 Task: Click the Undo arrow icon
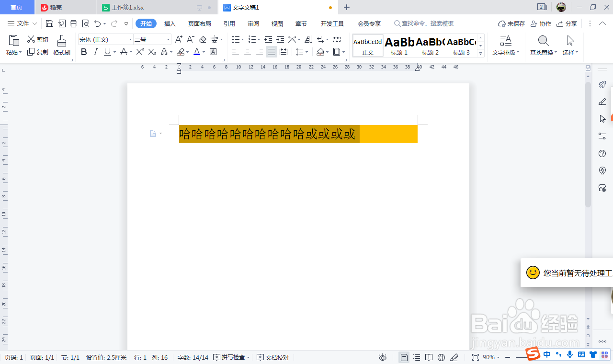tap(97, 23)
